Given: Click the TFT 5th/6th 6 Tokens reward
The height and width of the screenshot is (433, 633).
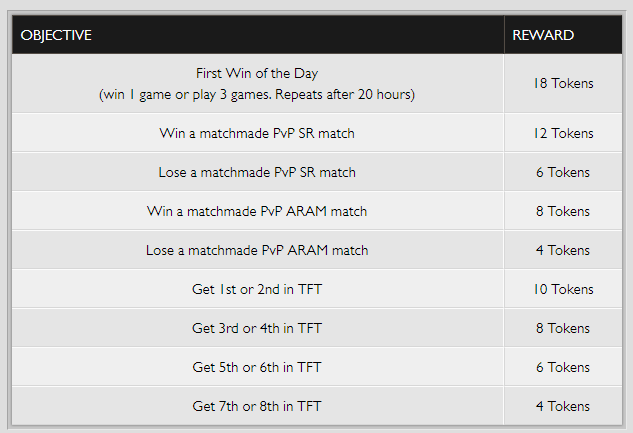Looking at the screenshot, I should (x=563, y=367).
